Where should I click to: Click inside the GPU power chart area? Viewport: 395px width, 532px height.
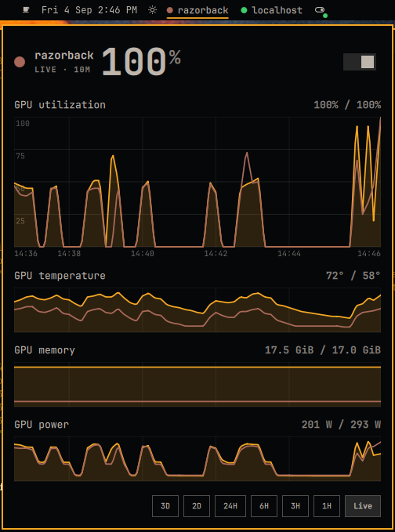197,458
